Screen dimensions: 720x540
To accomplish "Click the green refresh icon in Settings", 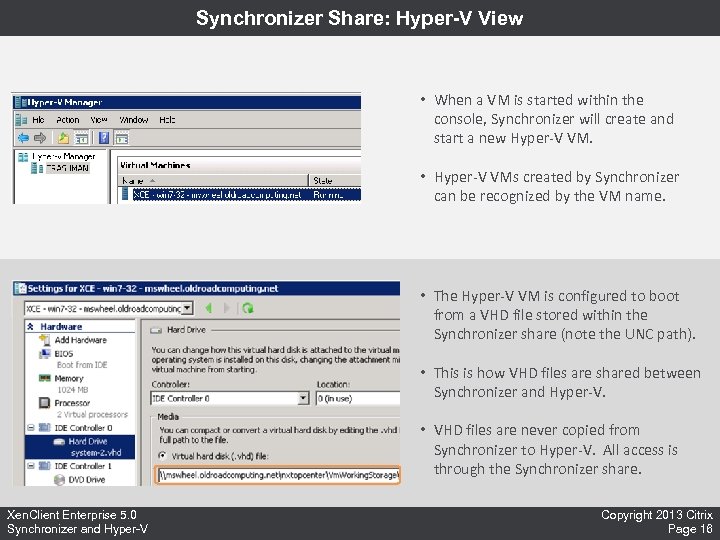I will (248, 308).
